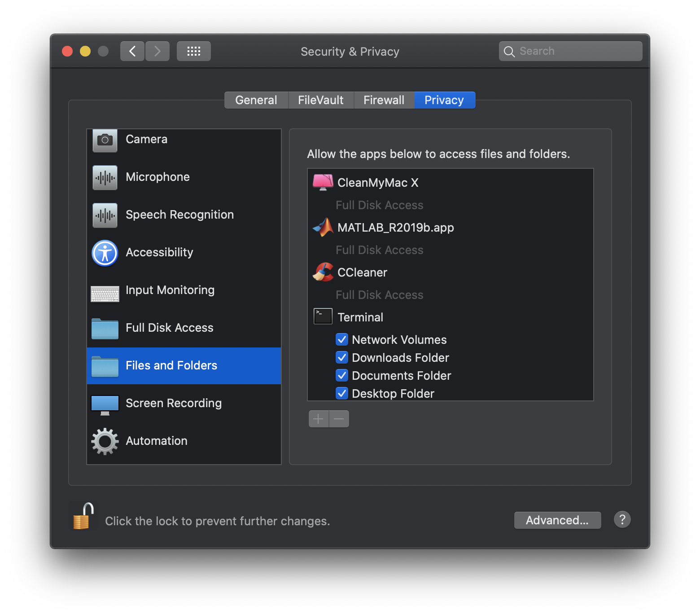Click Full Disk Access under MATLAB_R2019b.app

click(x=380, y=250)
